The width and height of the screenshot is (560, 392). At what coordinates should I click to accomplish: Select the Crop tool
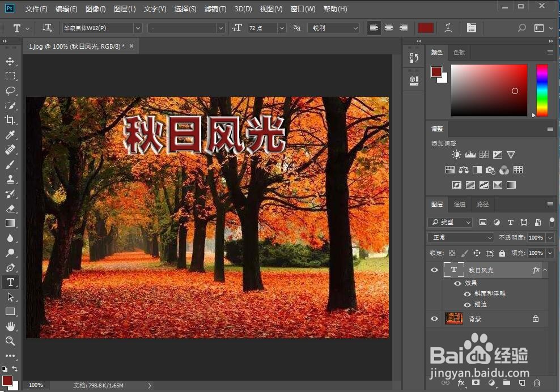(11, 120)
